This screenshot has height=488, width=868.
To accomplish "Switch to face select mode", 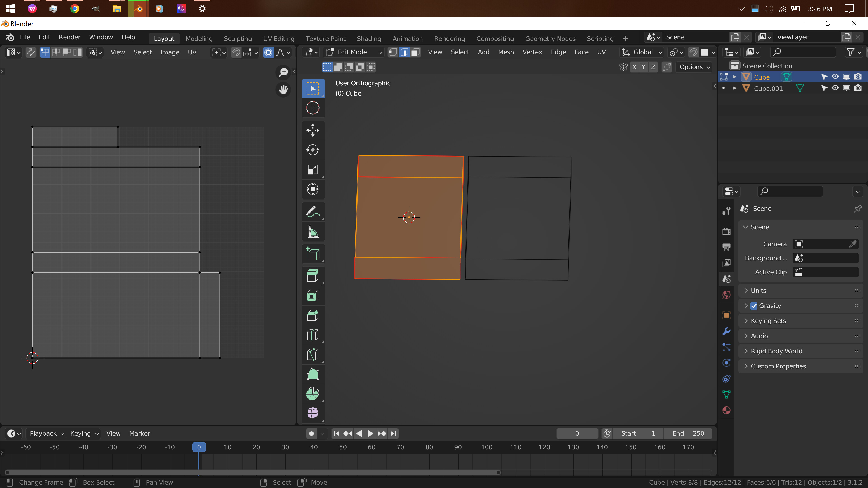I will (x=415, y=52).
